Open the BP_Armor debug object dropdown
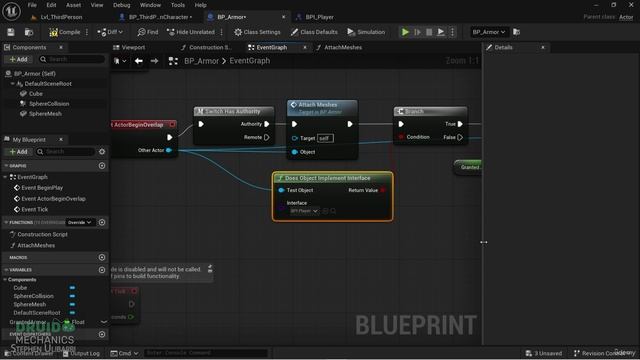 coord(488,32)
